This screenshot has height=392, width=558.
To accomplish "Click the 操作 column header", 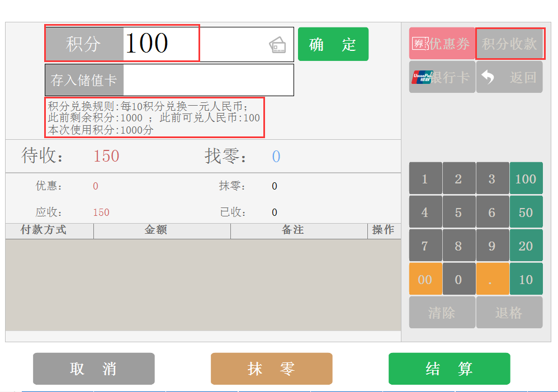I will pos(384,230).
